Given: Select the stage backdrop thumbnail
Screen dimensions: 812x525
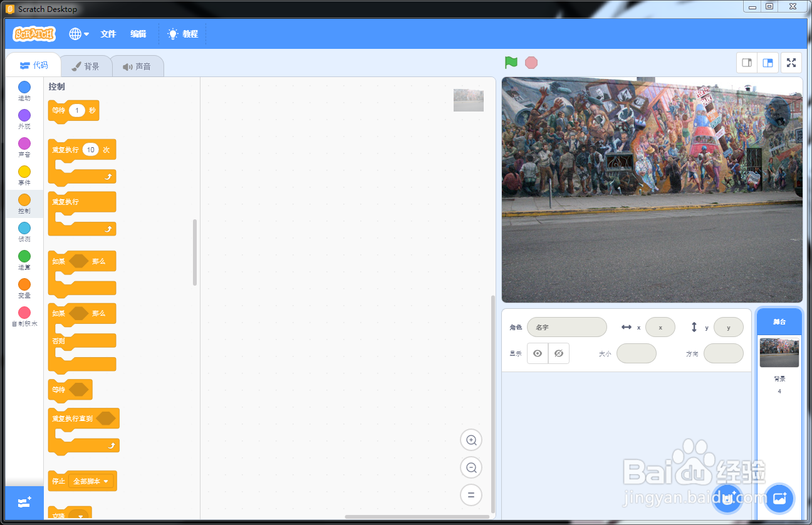Looking at the screenshot, I should click(779, 353).
